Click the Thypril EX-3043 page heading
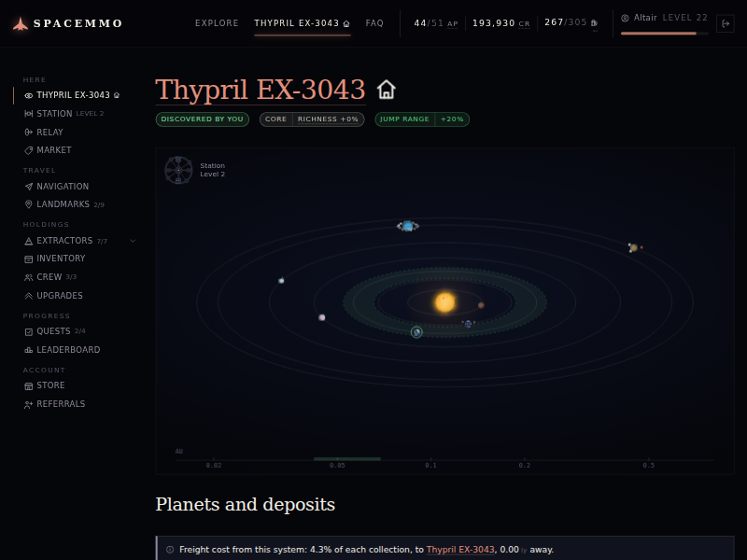 pos(261,90)
